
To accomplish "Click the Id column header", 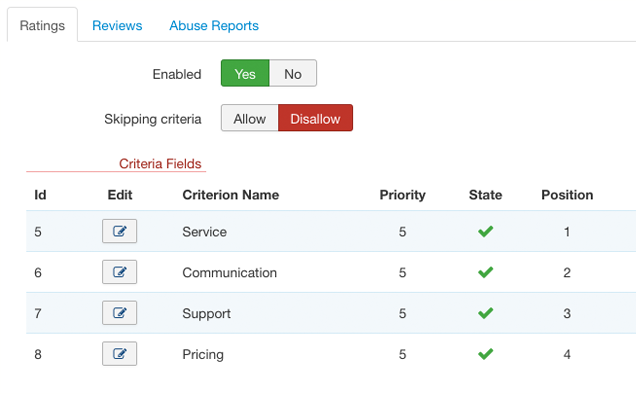I will pos(40,195).
